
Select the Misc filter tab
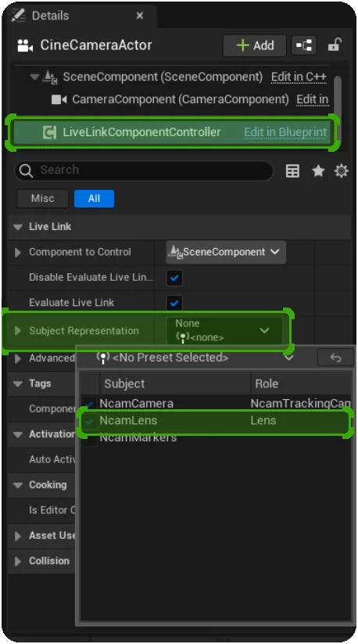coord(43,199)
